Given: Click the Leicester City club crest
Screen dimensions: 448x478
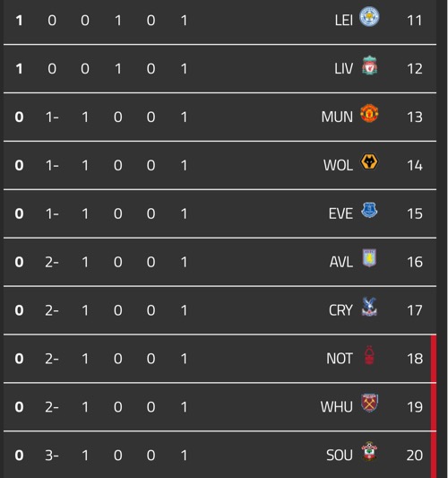Looking at the screenshot, I should click(x=369, y=16).
